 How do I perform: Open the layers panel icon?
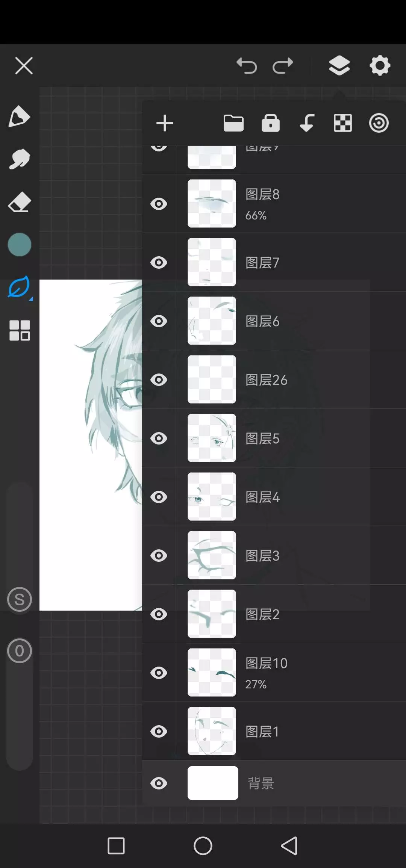tap(339, 66)
